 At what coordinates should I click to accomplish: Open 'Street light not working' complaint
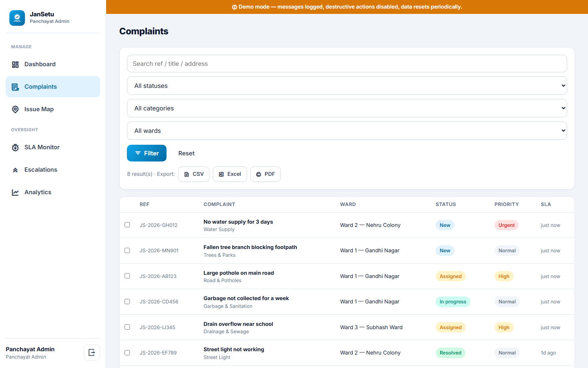click(234, 350)
